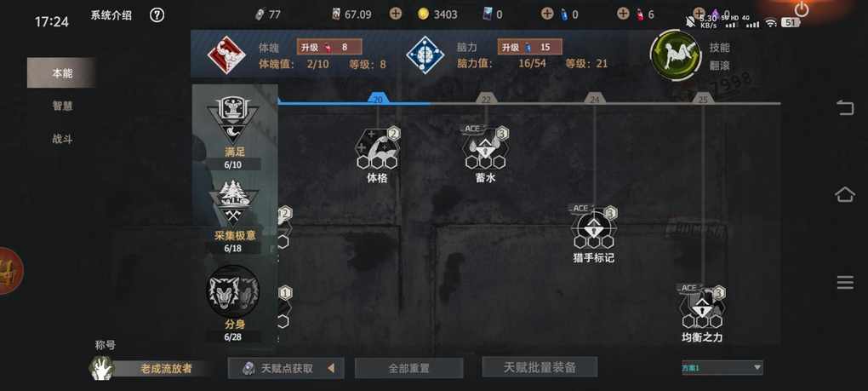Tap the plus icon beside 67.09 currency
This screenshot has height=391, width=868.
coord(395,14)
